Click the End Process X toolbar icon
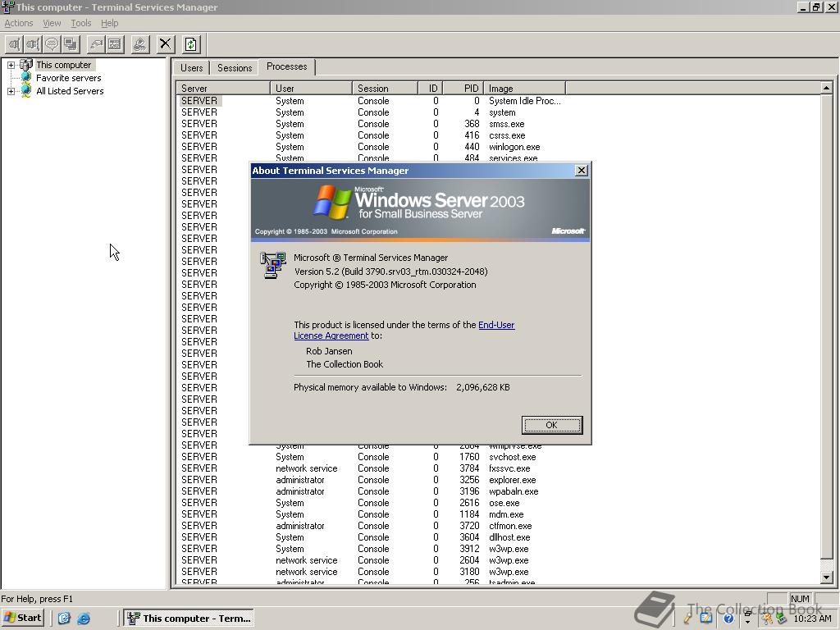The width and height of the screenshot is (840, 630). click(166, 44)
